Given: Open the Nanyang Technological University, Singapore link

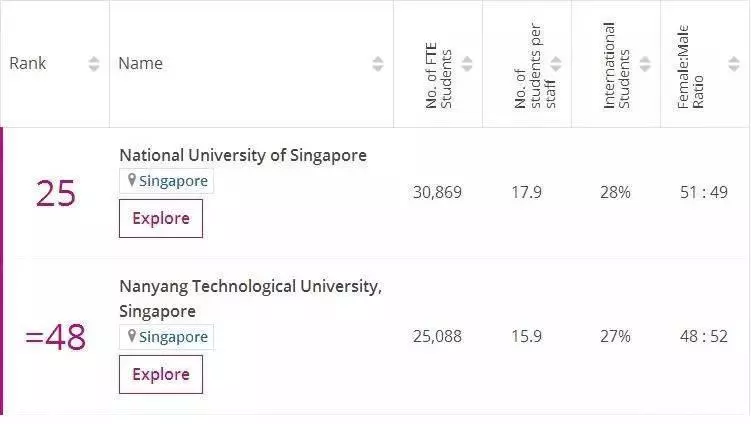Looking at the screenshot, I should pos(250,298).
